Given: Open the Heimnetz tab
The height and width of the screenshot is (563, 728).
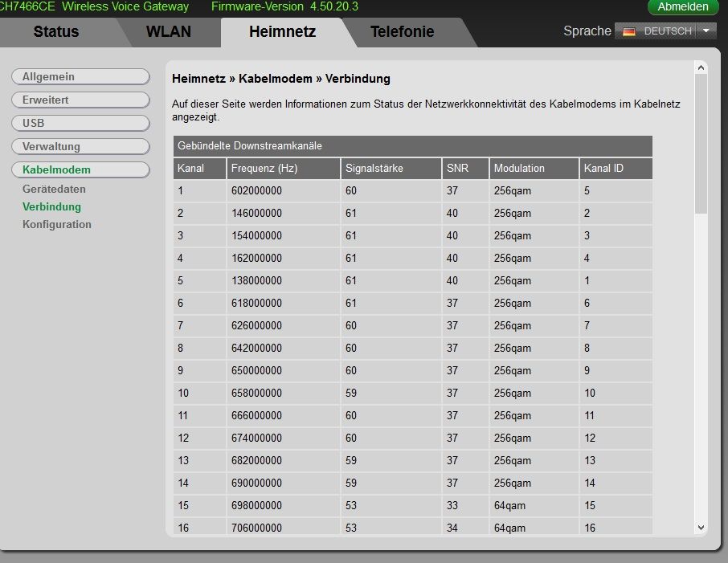Looking at the screenshot, I should coord(282,31).
